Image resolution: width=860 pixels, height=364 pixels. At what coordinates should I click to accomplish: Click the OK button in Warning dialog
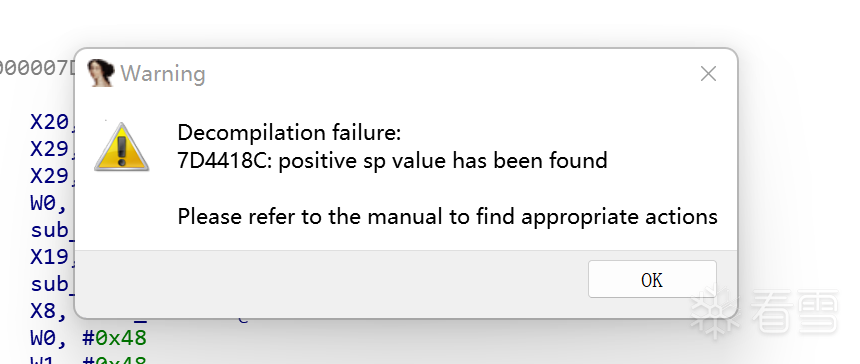(x=652, y=279)
